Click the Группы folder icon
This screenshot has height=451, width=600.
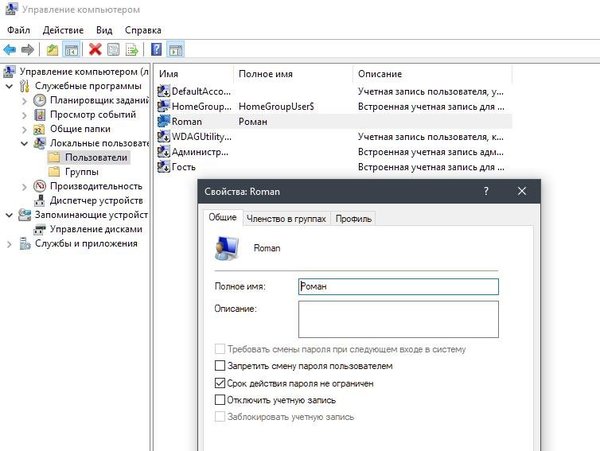coord(54,172)
